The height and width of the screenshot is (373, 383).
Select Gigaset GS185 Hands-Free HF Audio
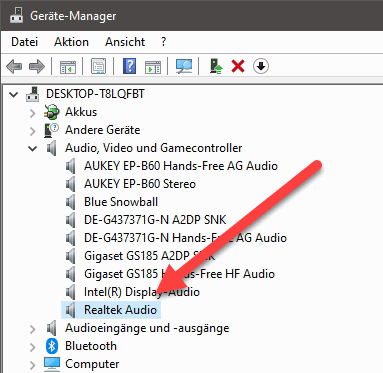pos(179,274)
